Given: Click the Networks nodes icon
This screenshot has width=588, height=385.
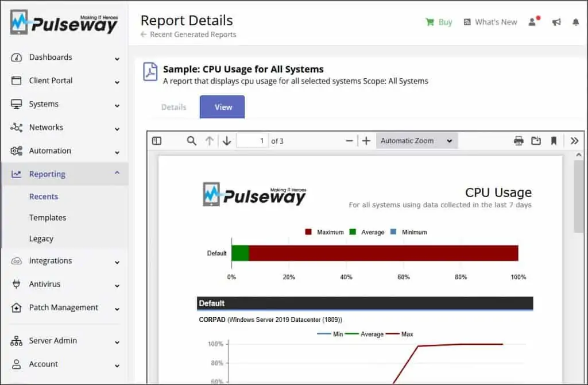Looking at the screenshot, I should coord(16,128).
